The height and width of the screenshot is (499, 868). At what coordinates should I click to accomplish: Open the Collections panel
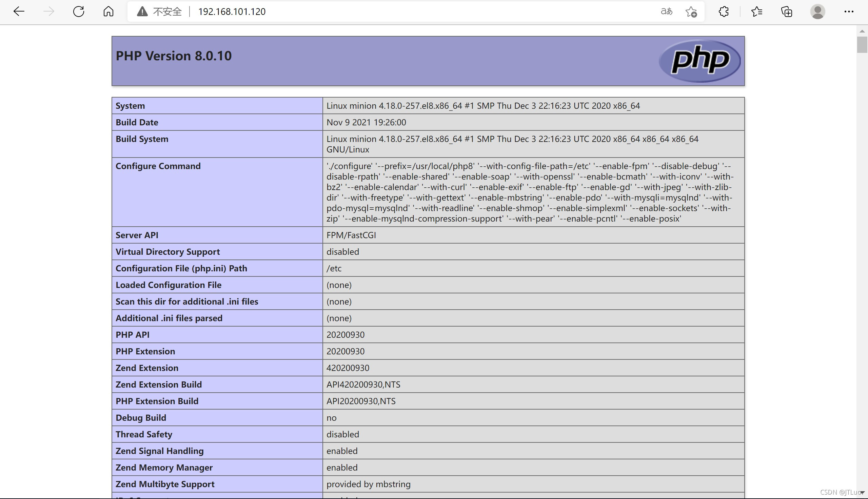[786, 12]
